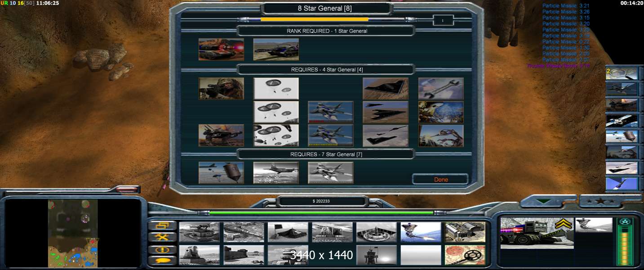This screenshot has height=270, width=644.
Task: Activate the satellite power on the right sidebar
Action: tap(622, 121)
